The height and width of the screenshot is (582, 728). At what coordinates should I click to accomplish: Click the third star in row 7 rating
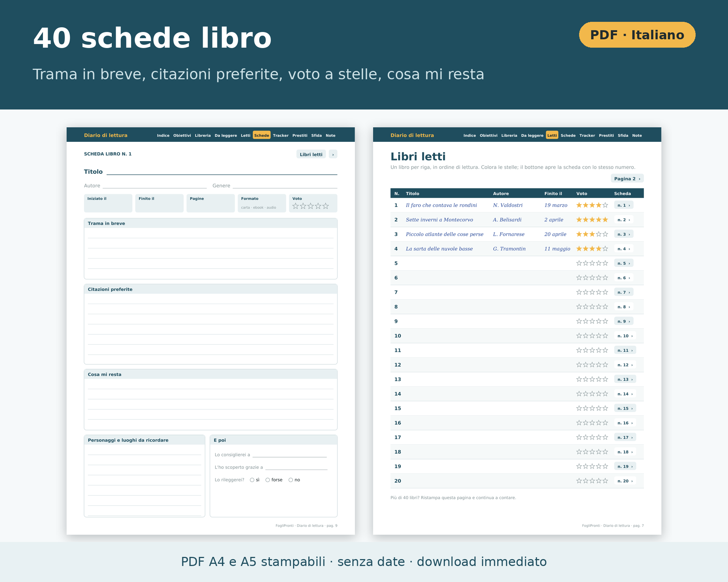[x=592, y=292]
